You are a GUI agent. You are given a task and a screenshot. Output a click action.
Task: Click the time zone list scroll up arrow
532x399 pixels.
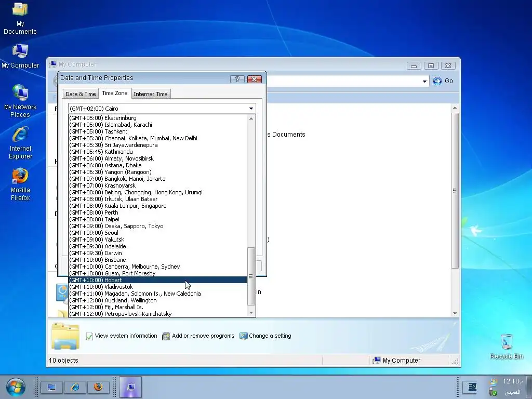(251, 118)
